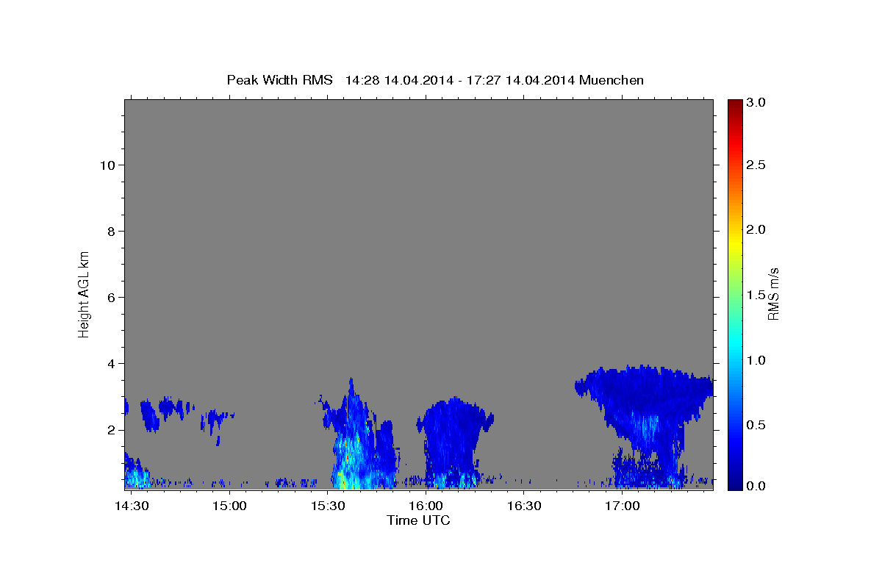Viewport: 882px width, 588px height.
Task: Click the large cloud echo after 17:00
Action: 645,426
